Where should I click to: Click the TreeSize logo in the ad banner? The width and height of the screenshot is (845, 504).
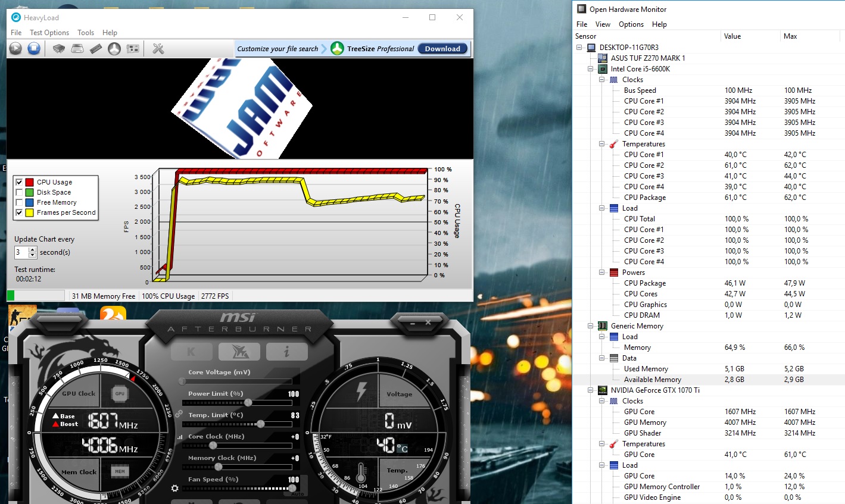pos(337,48)
